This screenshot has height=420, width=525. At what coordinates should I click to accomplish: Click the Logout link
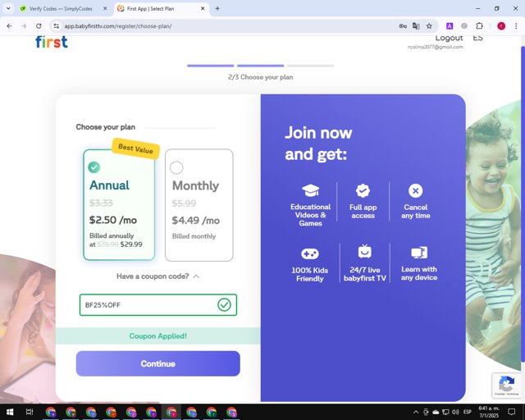pos(449,39)
